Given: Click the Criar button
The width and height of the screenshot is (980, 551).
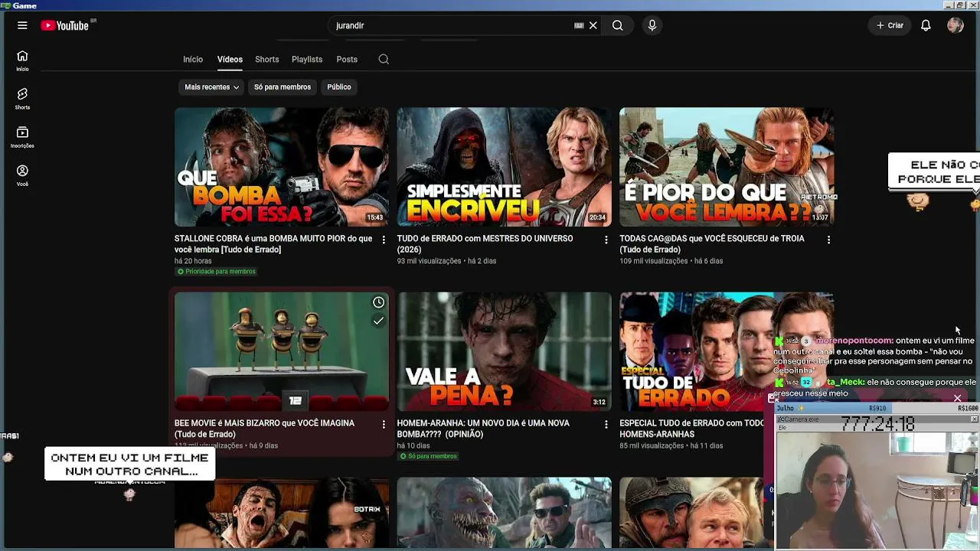Looking at the screenshot, I should (890, 25).
